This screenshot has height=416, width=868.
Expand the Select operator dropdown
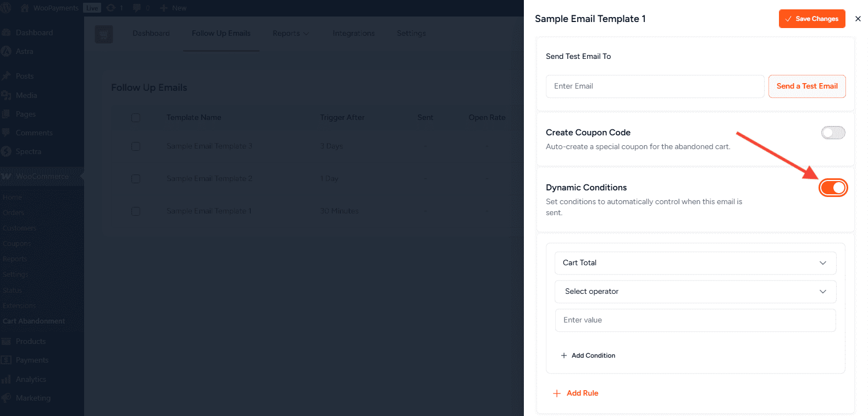(x=695, y=292)
